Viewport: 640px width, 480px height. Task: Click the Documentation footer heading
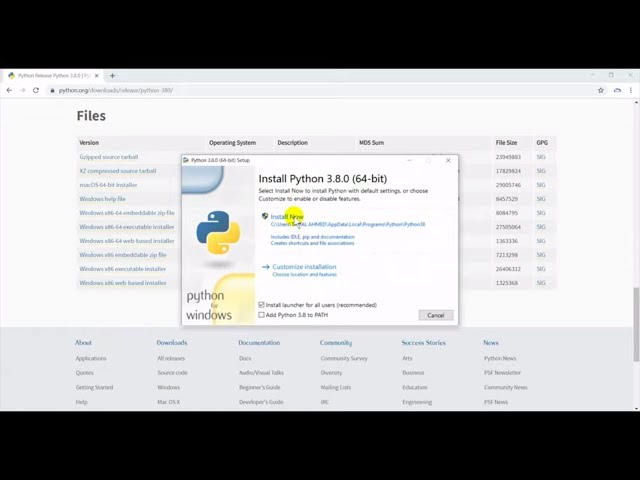point(259,342)
